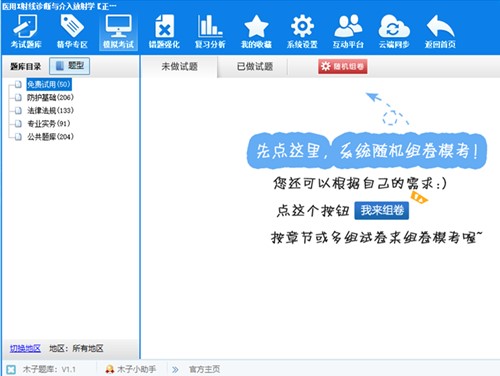The image size is (500, 376).
Task: Select 防护基础(206) tree node
Action: 50,97
